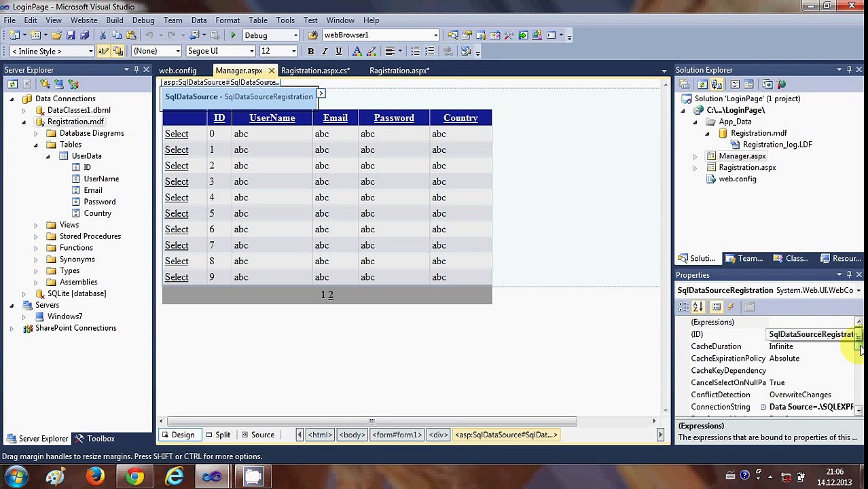Toggle nest related files in Solution Explorer
This screenshot has height=489, width=868.
tap(716, 85)
